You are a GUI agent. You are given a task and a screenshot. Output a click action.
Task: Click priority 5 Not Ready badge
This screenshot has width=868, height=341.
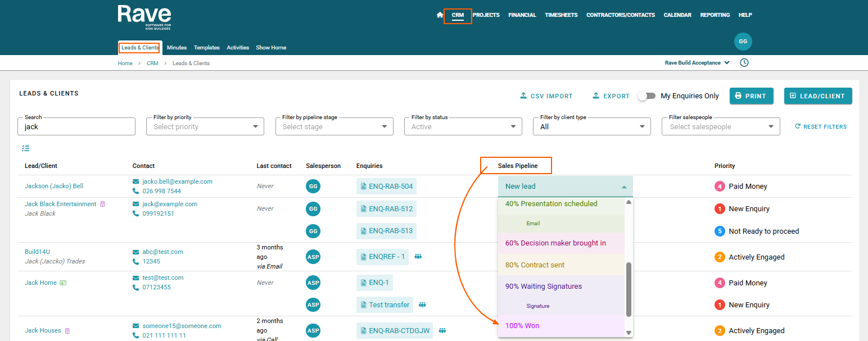(719, 231)
